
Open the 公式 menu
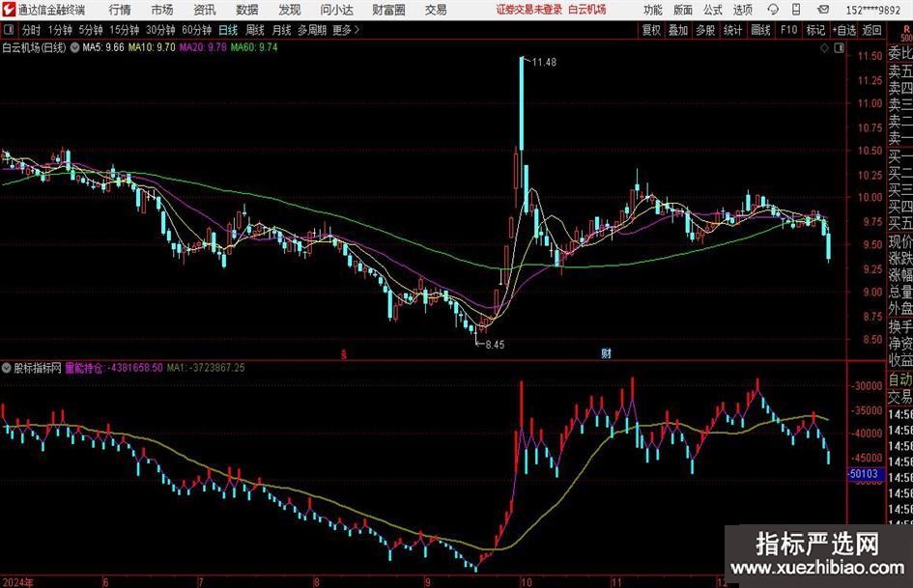(x=712, y=10)
